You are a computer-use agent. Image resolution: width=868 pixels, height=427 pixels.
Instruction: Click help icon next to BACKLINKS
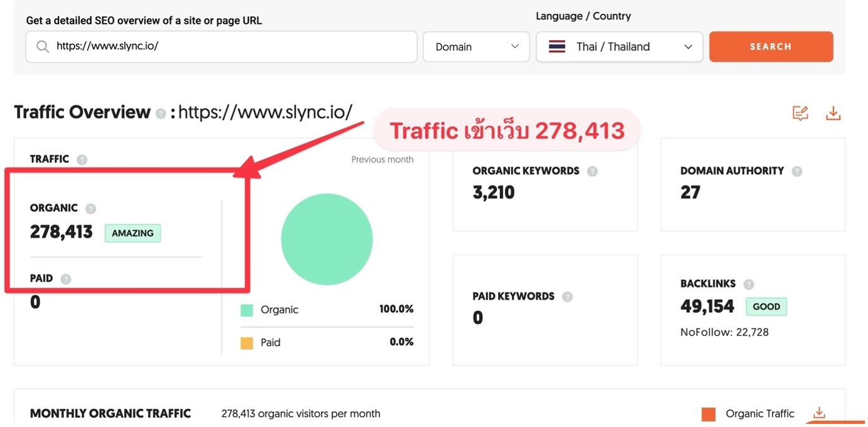(748, 284)
